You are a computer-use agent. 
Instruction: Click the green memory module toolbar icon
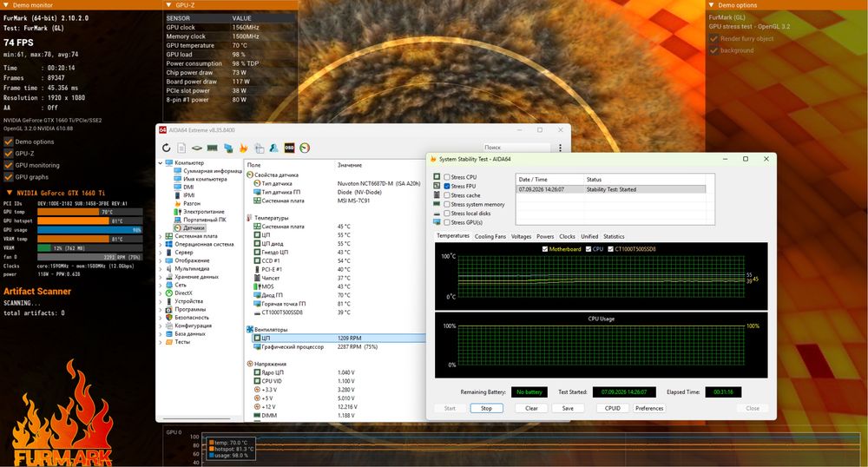212,148
